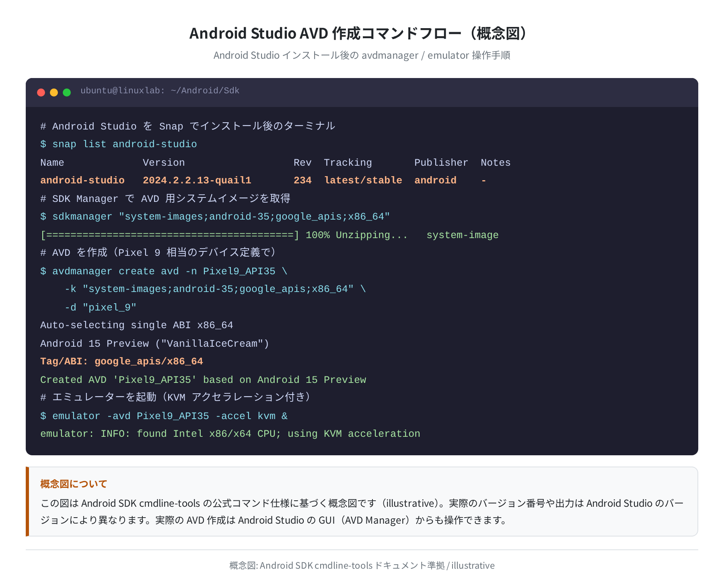Click the Rev column header
The height and width of the screenshot is (588, 724).
302,162
